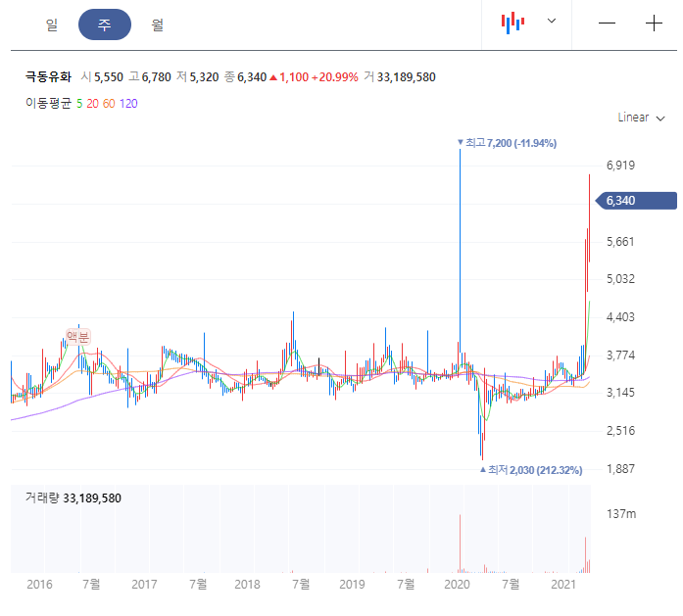
Task: Click the 137m volume axis label
Action: tap(621, 514)
